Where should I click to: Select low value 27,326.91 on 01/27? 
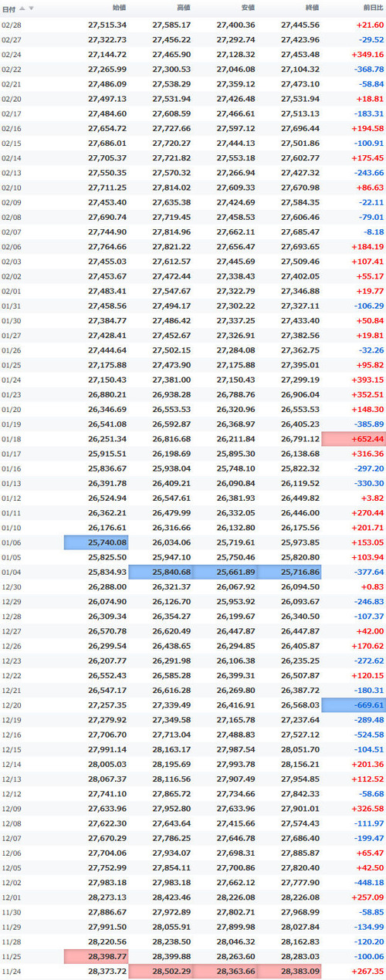tap(235, 334)
